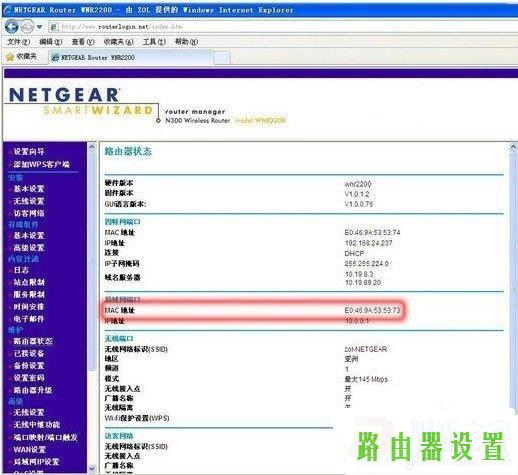This screenshot has height=475, width=518.
Task: Open the 时间安排 sidebar link
Action: pyautogui.click(x=29, y=307)
